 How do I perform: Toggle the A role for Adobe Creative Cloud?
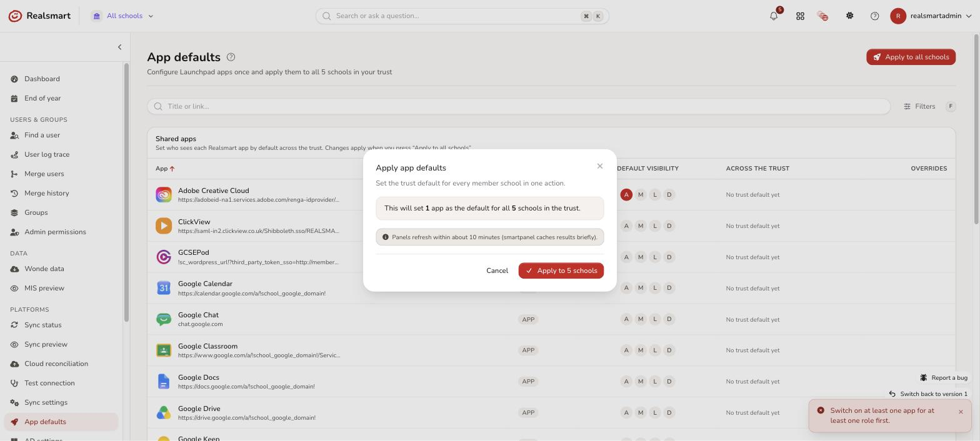[626, 195]
